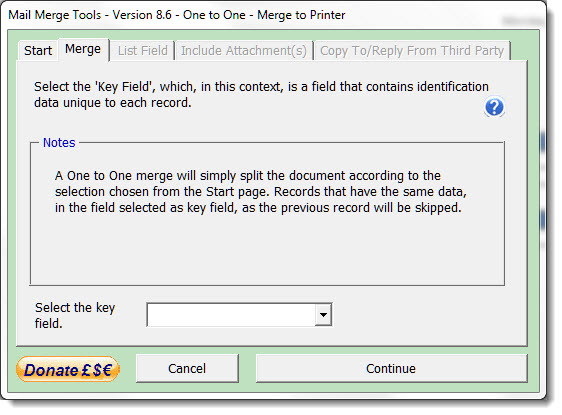Click the Mail Merge Tools title bar text
562x415 pixels.
click(177, 15)
